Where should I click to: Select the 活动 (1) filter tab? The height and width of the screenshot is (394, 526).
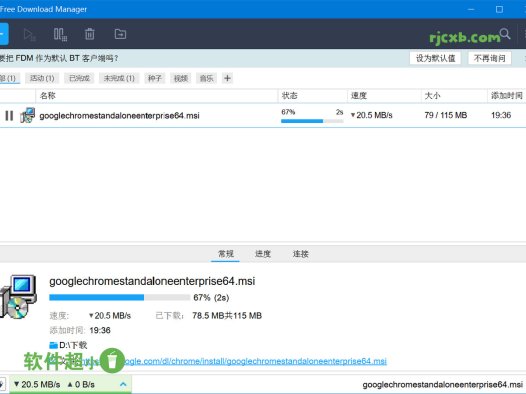42,78
